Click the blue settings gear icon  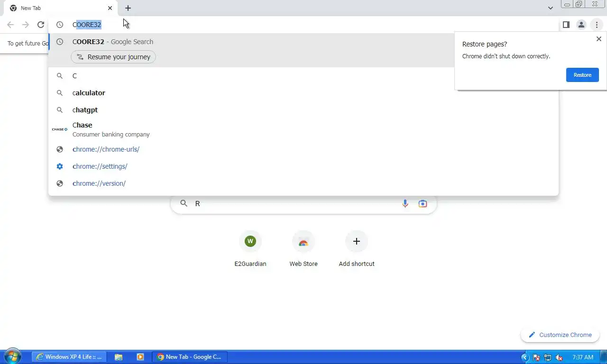pos(60,166)
